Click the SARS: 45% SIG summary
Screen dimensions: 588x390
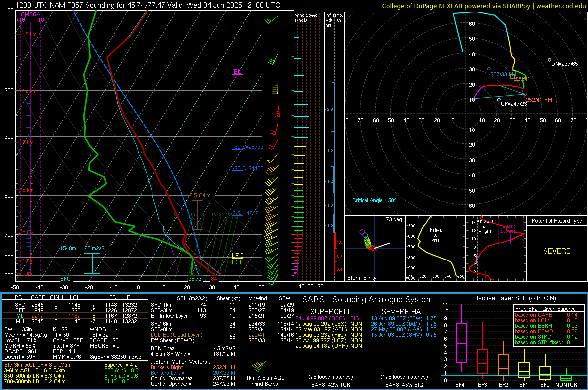click(404, 385)
